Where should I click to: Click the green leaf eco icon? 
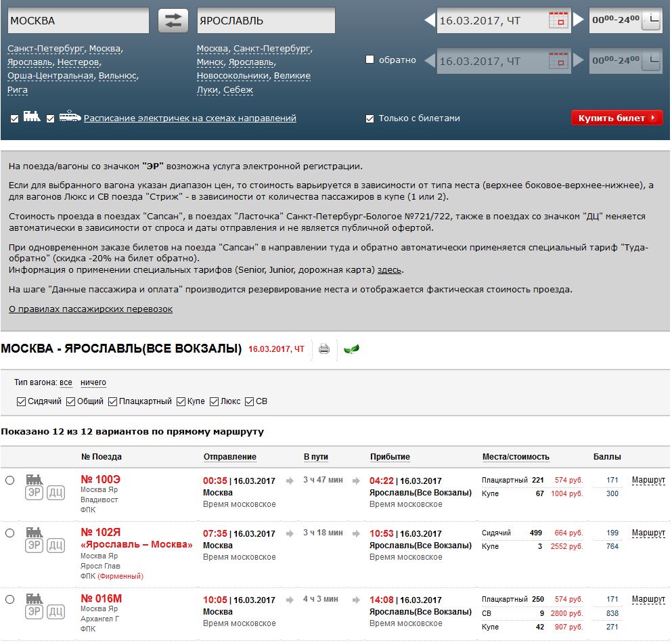pos(351,349)
